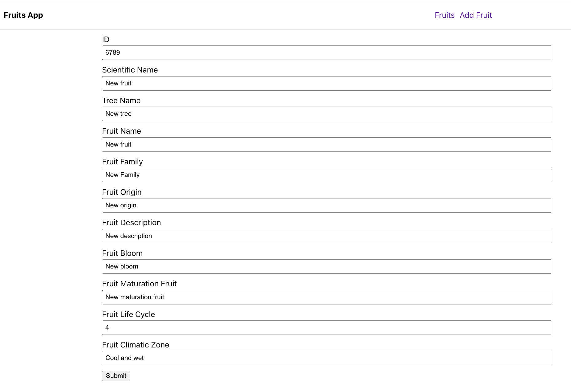The image size is (571, 392).
Task: Click the Fruit Description input box
Action: 326,236
